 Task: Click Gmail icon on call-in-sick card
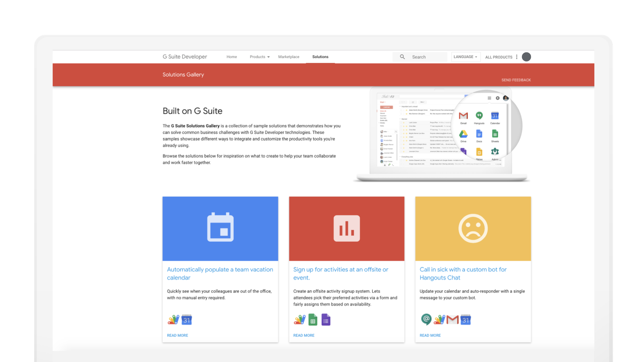(x=453, y=320)
